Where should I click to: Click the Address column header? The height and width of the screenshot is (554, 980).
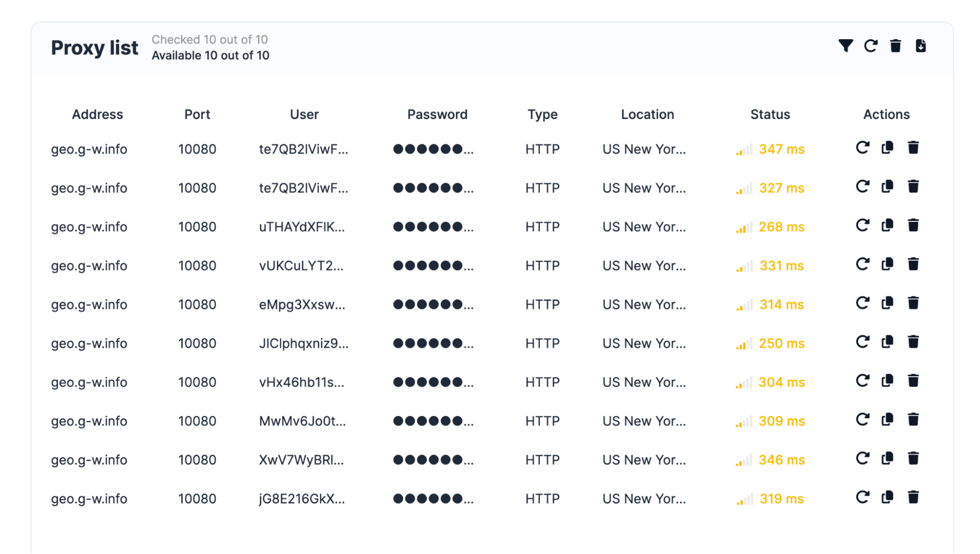tap(98, 114)
